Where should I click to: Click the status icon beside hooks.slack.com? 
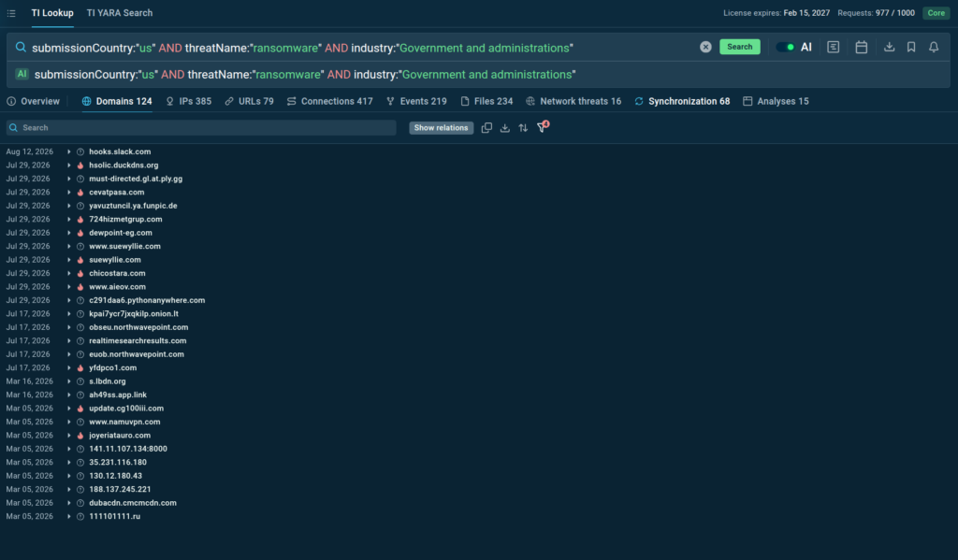point(80,151)
